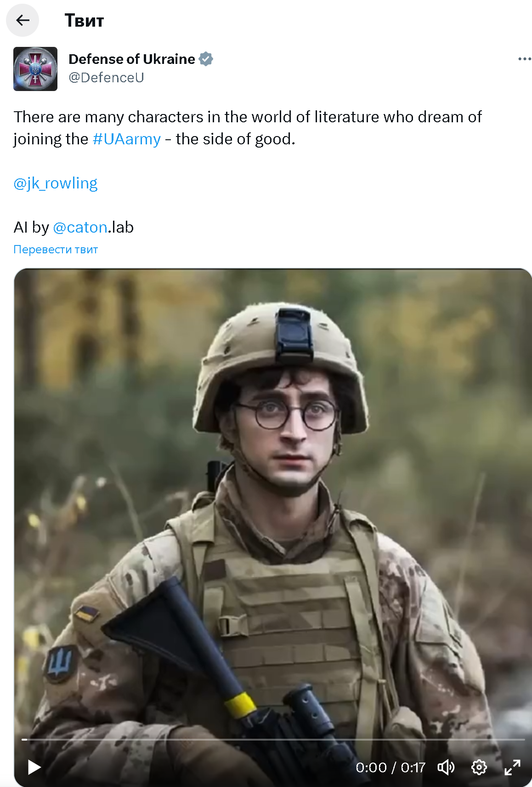
Task: Open the @jk_rowling mention
Action: (x=56, y=183)
